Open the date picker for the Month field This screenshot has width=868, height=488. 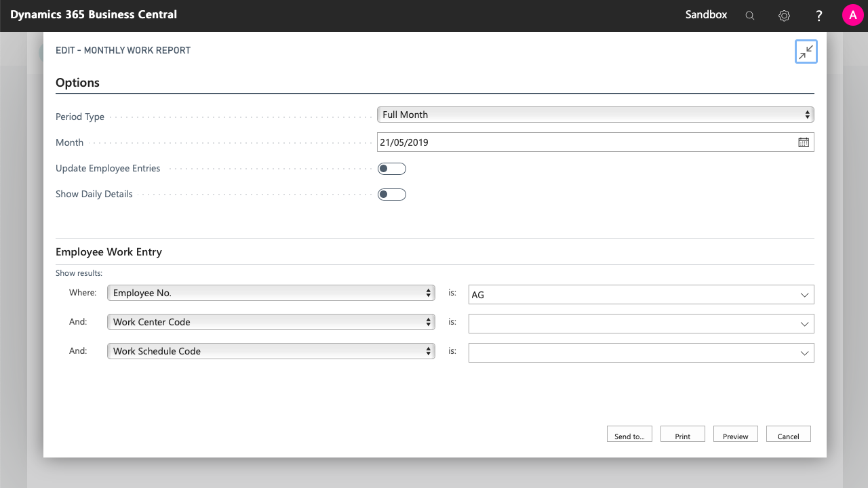pyautogui.click(x=804, y=142)
